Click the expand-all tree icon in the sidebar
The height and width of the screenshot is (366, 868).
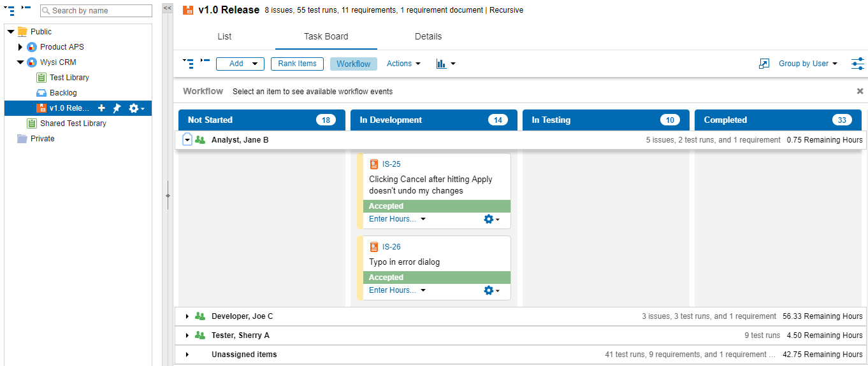click(10, 10)
